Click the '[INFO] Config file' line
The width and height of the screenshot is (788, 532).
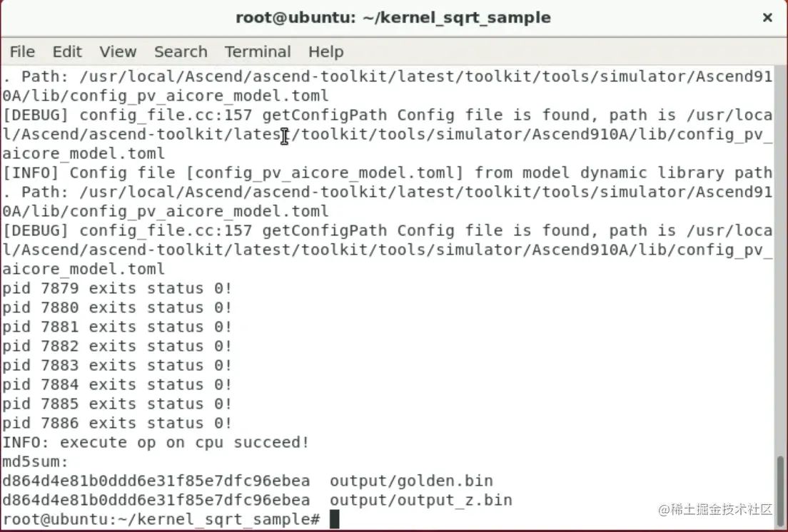point(387,173)
